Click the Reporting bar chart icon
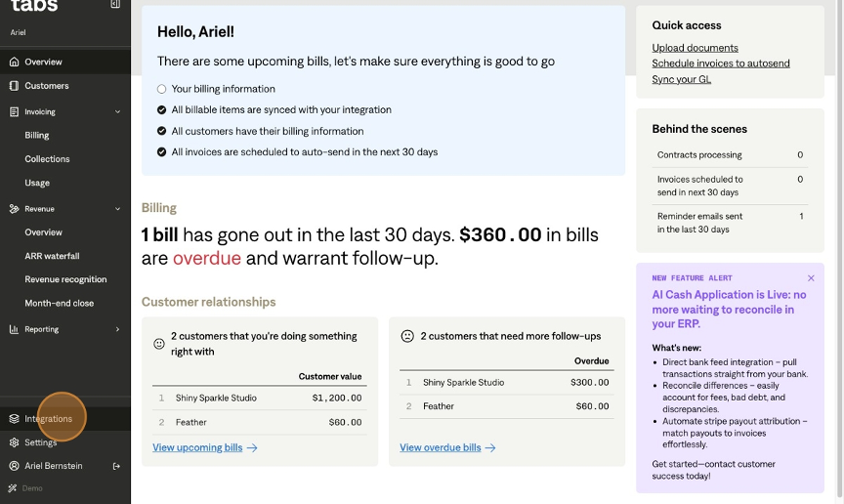The image size is (844, 504). [x=14, y=329]
